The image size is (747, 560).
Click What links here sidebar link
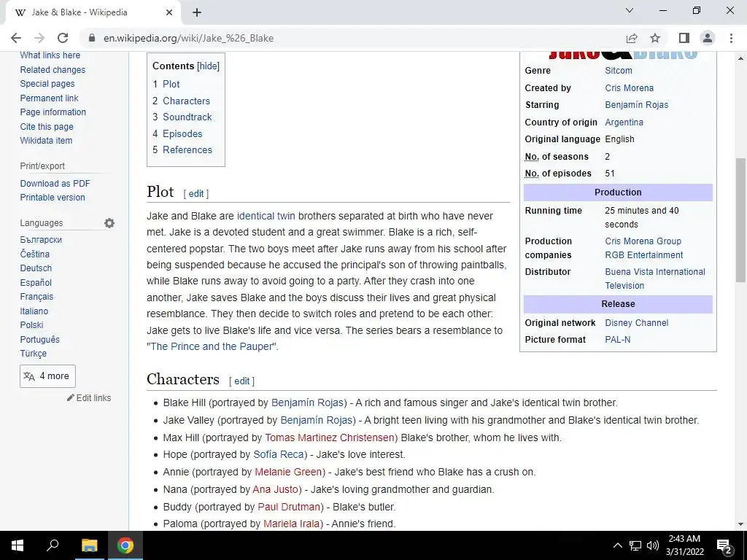[50, 55]
